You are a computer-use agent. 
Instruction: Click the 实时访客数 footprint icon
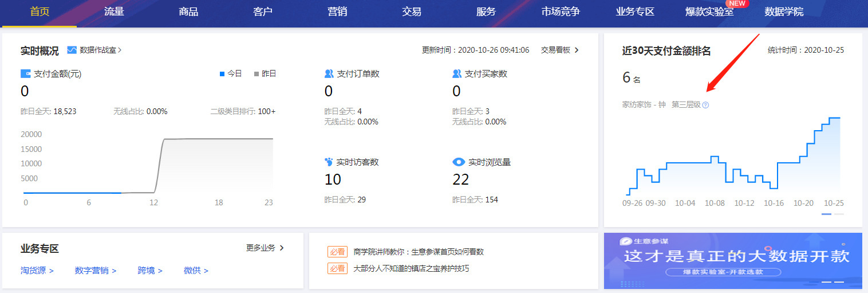[329, 162]
